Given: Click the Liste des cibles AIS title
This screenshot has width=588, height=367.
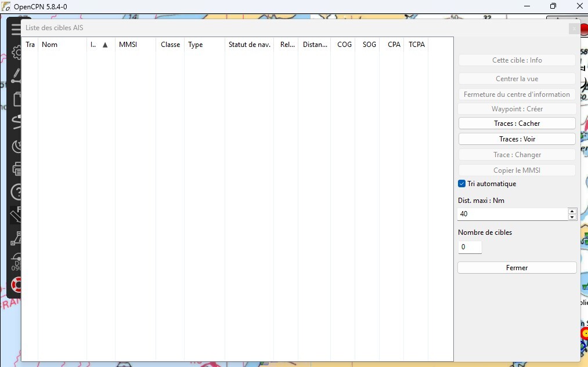Looking at the screenshot, I should coord(55,28).
